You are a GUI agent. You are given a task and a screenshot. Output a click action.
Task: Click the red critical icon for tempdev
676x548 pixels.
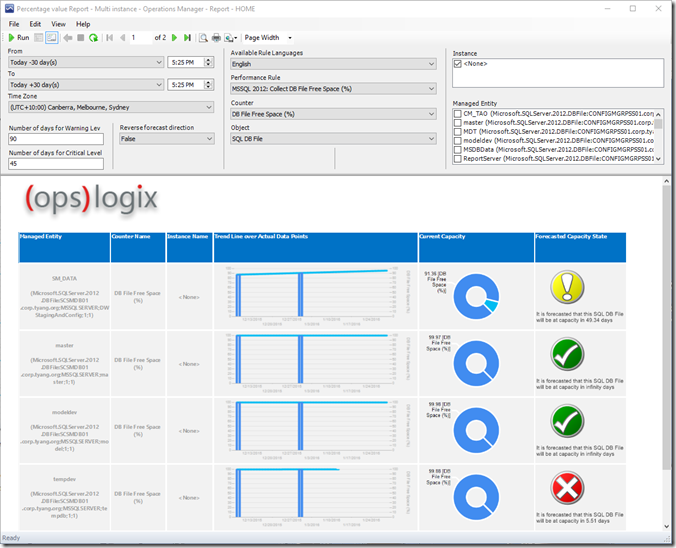[x=567, y=488]
